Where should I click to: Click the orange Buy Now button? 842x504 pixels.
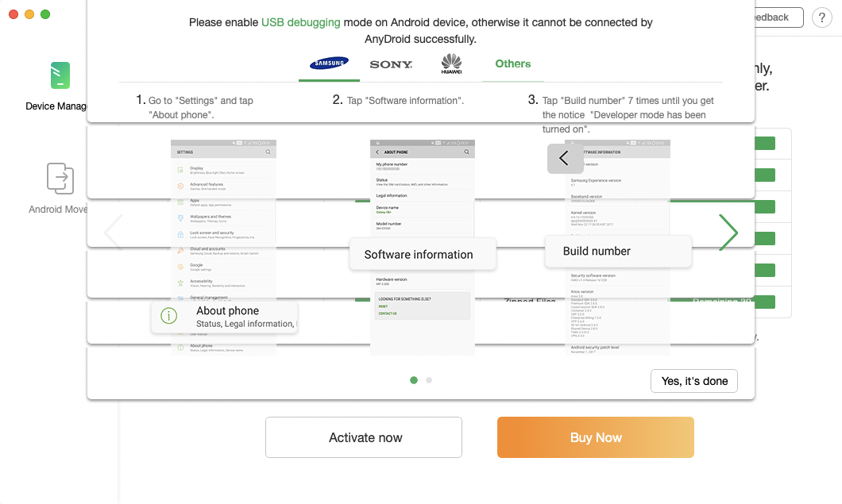pyautogui.click(x=596, y=437)
